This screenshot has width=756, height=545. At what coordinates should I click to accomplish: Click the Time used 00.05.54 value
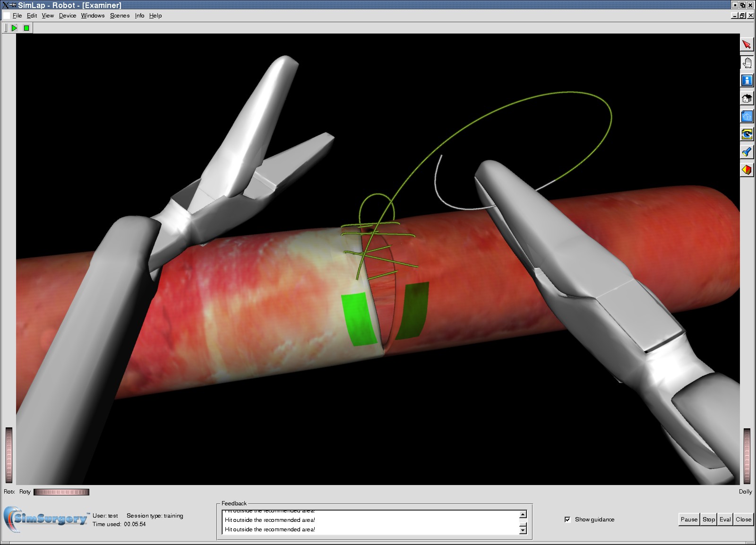click(x=135, y=524)
